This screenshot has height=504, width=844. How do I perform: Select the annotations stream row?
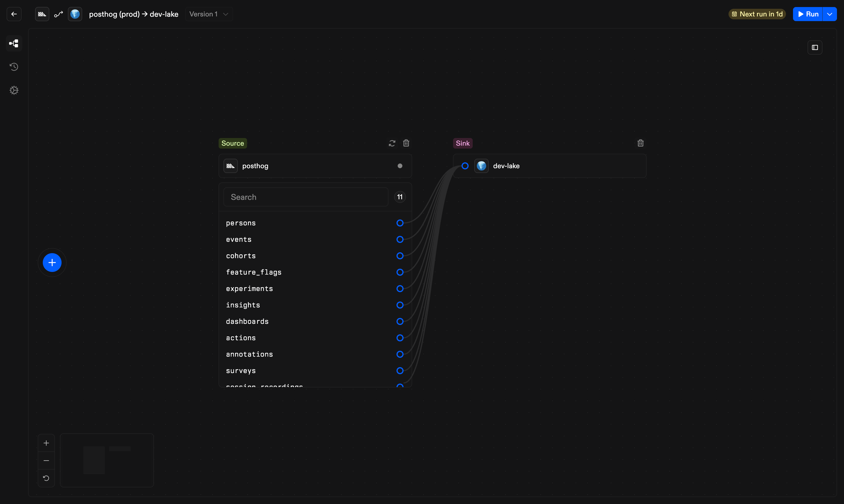pos(315,354)
